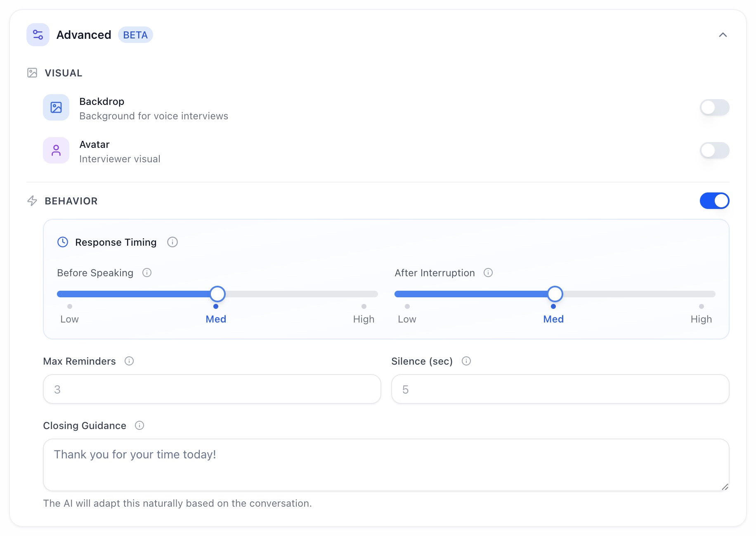Focus the Max Reminders input field
This screenshot has width=756, height=536.
(212, 389)
